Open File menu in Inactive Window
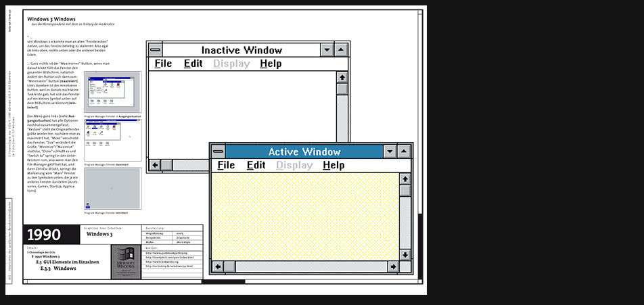644x305 pixels. pyautogui.click(x=163, y=64)
